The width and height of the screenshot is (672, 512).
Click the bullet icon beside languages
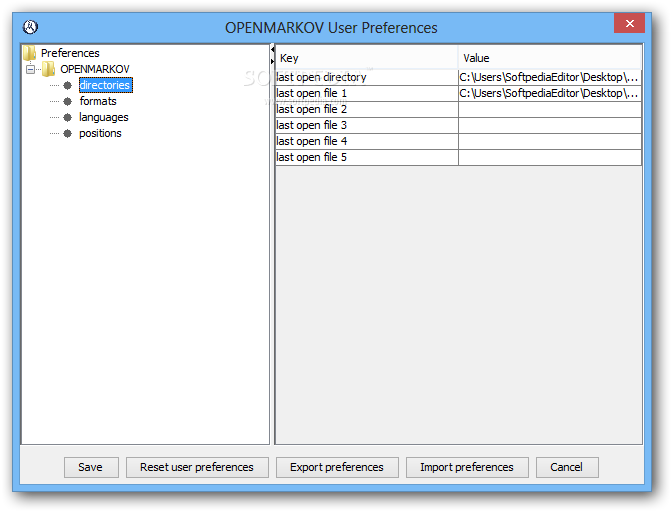point(68,117)
